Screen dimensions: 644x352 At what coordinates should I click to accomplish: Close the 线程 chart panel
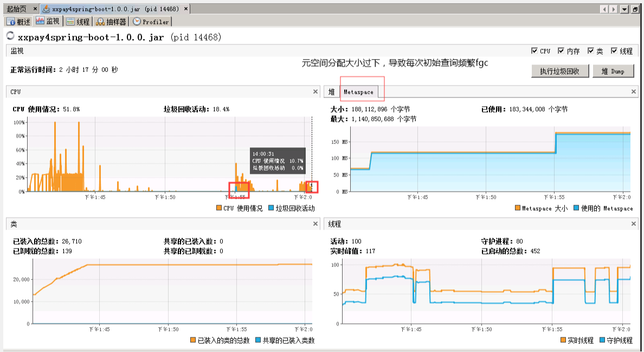pos(634,224)
